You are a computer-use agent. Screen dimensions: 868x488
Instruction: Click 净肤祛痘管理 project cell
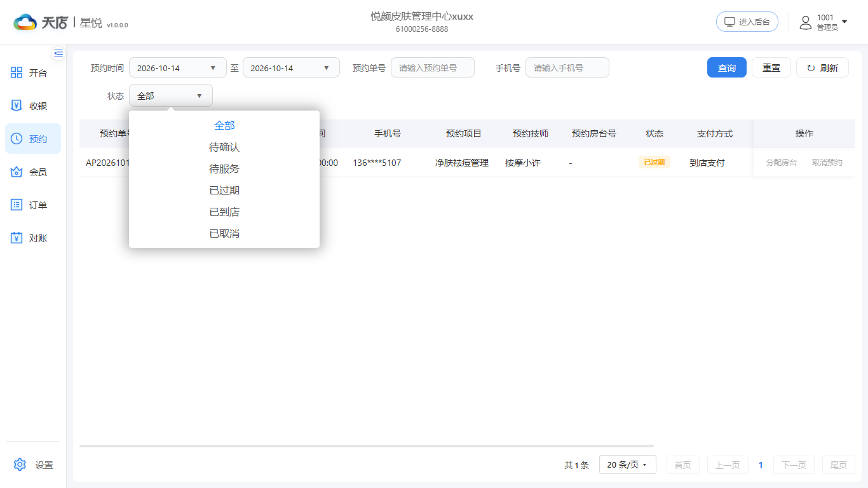pyautogui.click(x=462, y=163)
